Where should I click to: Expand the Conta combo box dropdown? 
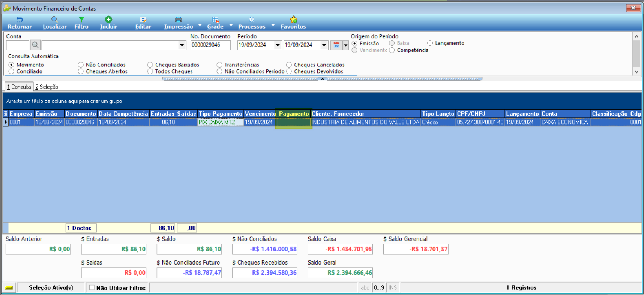182,45
